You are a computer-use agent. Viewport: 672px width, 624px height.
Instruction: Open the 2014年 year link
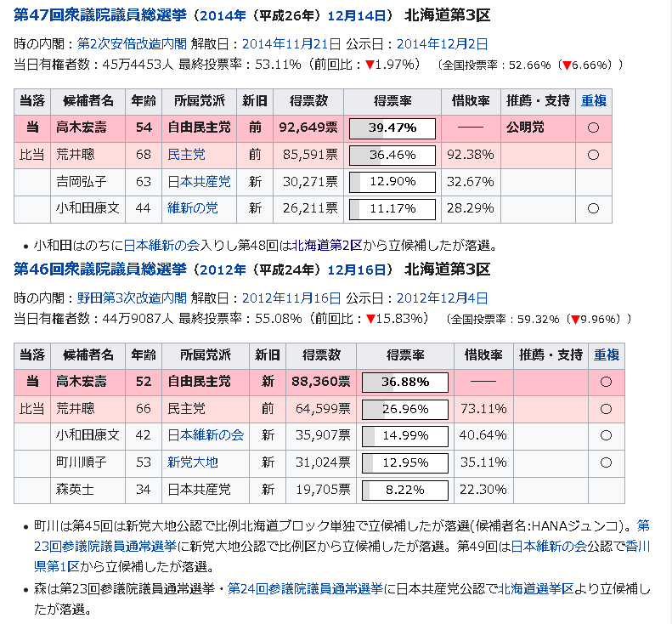click(223, 15)
